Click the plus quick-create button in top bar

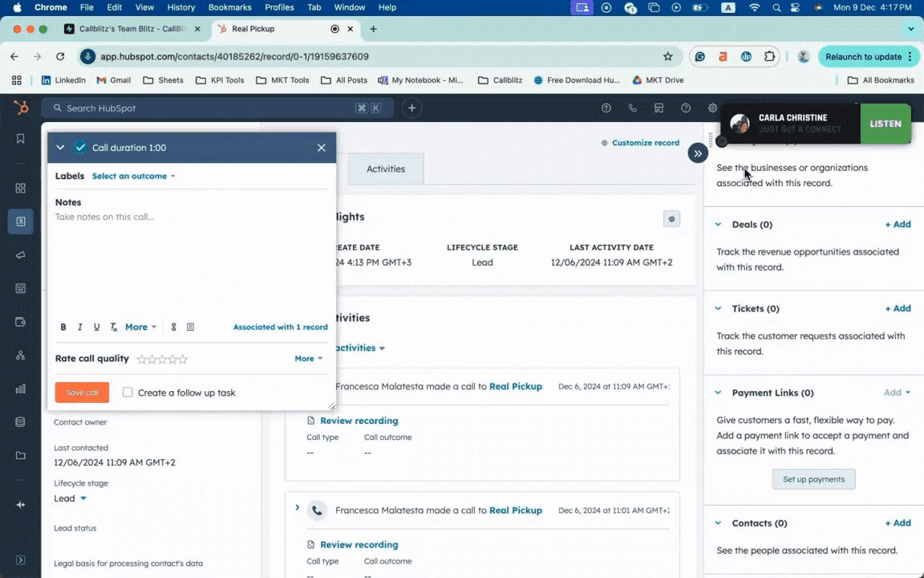(x=412, y=108)
